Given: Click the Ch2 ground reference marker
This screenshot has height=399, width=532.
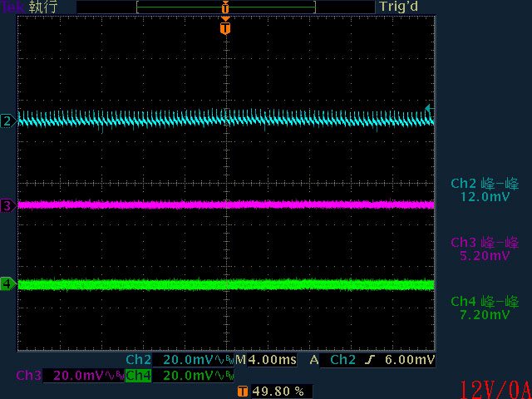Looking at the screenshot, I should 8,121.
